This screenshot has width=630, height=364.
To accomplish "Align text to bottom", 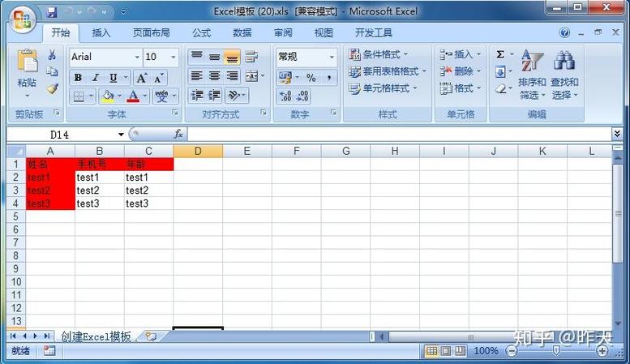I will pyautogui.click(x=232, y=57).
